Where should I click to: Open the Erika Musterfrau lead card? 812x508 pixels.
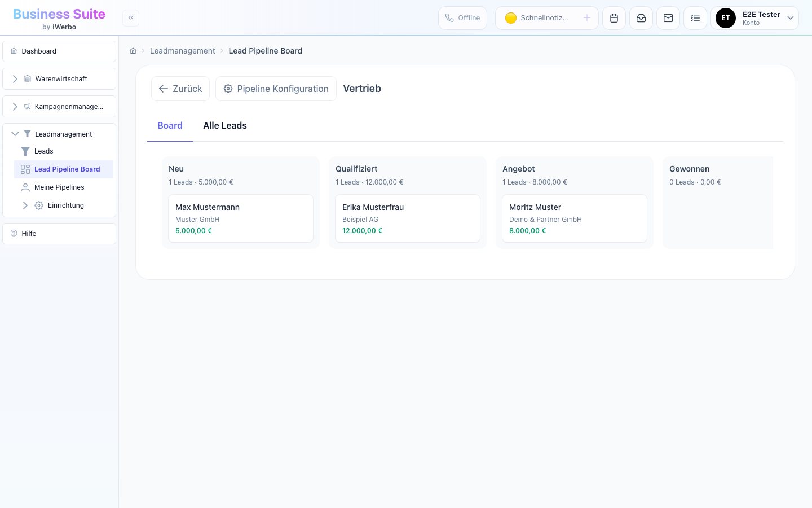pyautogui.click(x=408, y=218)
